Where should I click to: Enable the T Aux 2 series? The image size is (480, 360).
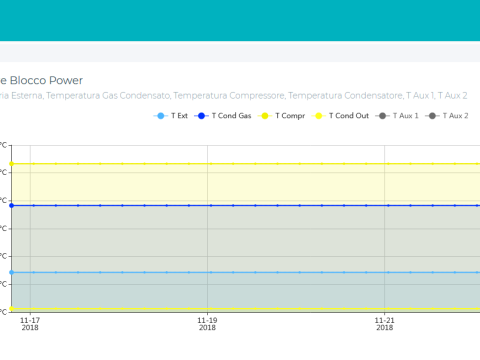coord(447,116)
